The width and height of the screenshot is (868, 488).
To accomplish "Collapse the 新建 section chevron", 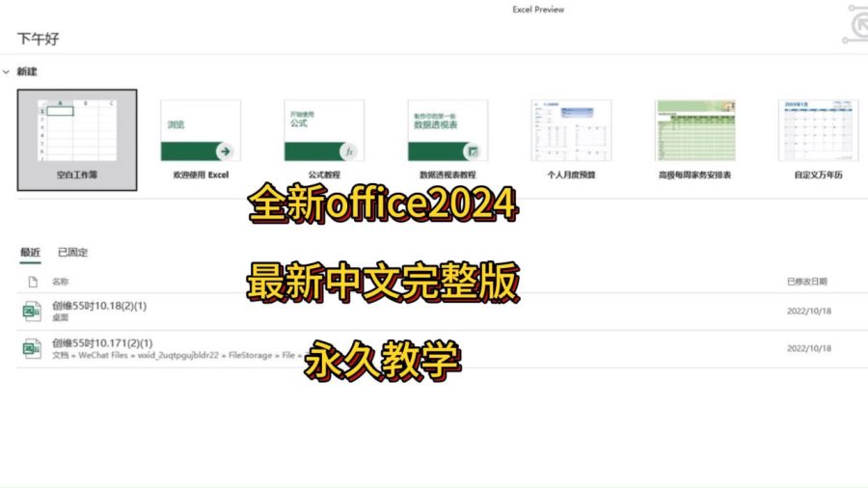I will click(6, 72).
